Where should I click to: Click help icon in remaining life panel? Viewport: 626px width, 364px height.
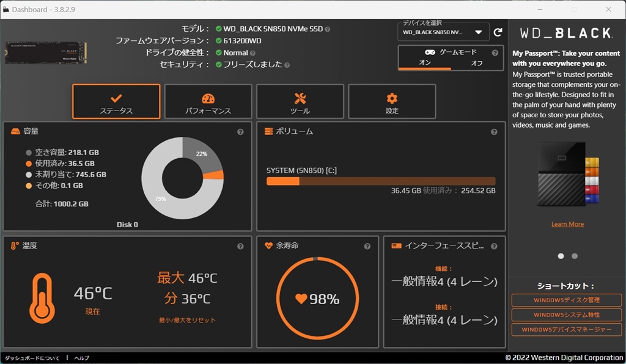tap(367, 246)
